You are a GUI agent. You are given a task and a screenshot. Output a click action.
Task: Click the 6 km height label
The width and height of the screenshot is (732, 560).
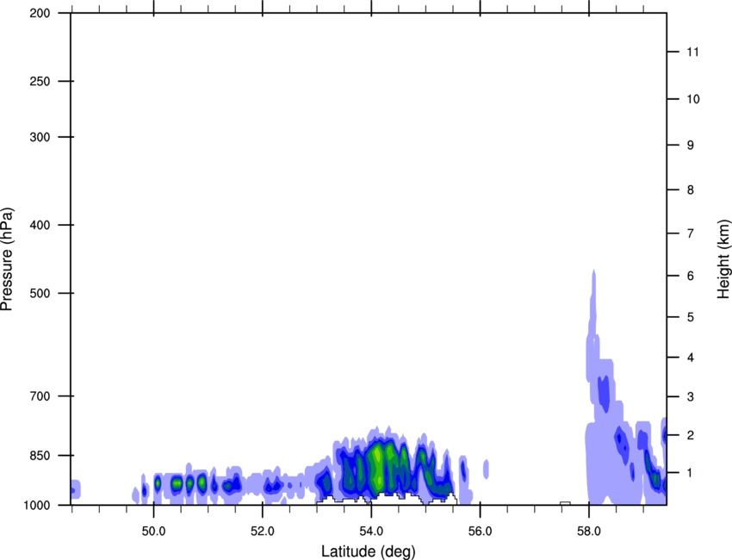691,276
